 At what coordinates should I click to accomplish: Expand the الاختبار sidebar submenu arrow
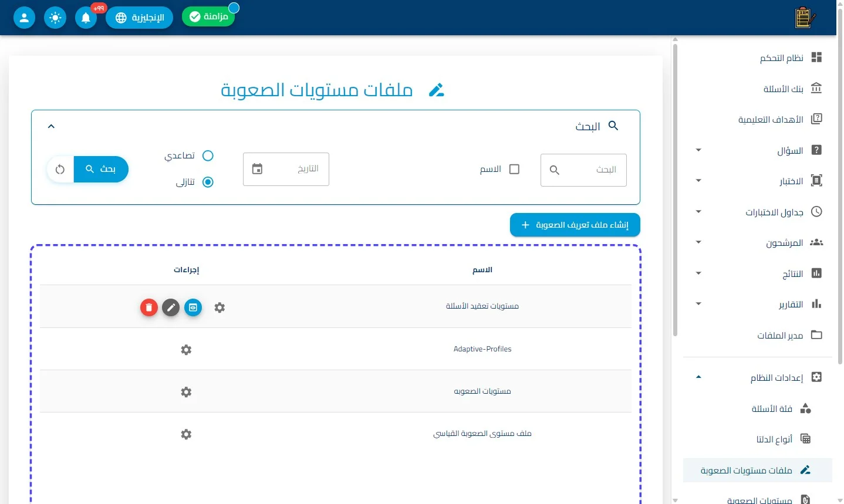pos(698,181)
